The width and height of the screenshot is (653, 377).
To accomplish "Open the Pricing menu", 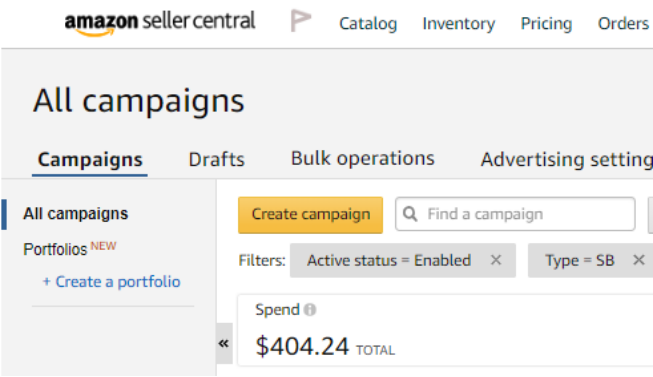I will [546, 23].
